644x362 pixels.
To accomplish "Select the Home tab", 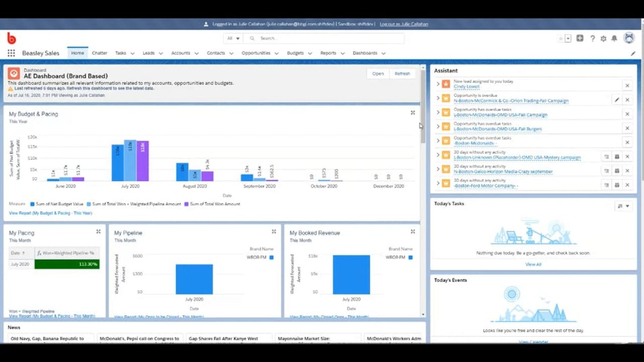I will point(77,53).
